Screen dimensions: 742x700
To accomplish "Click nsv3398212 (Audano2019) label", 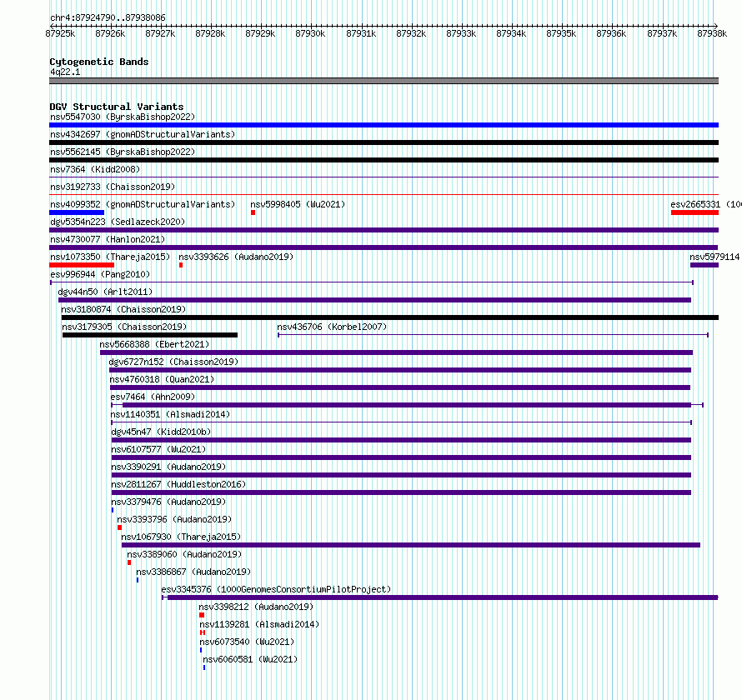I will pyautogui.click(x=256, y=607).
